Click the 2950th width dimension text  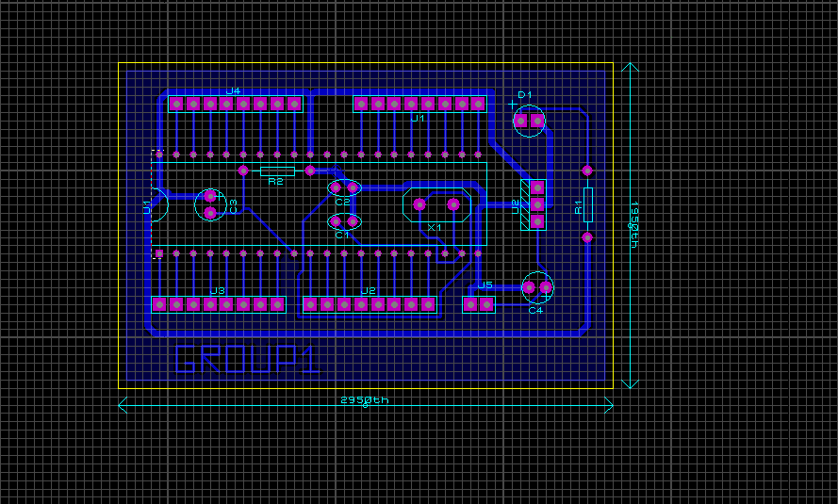click(365, 399)
